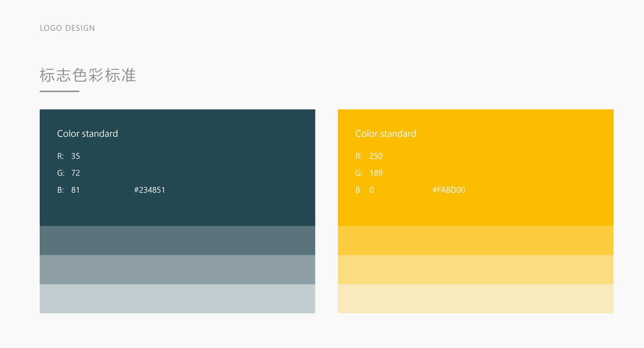The image size is (644, 348).
Task: Click Color standard on yellow block
Action: (386, 134)
